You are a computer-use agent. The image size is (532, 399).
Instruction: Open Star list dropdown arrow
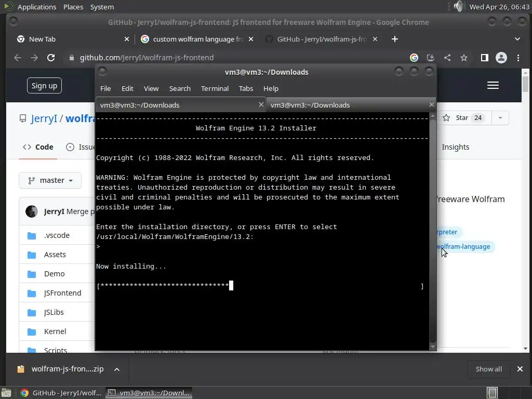point(500,118)
